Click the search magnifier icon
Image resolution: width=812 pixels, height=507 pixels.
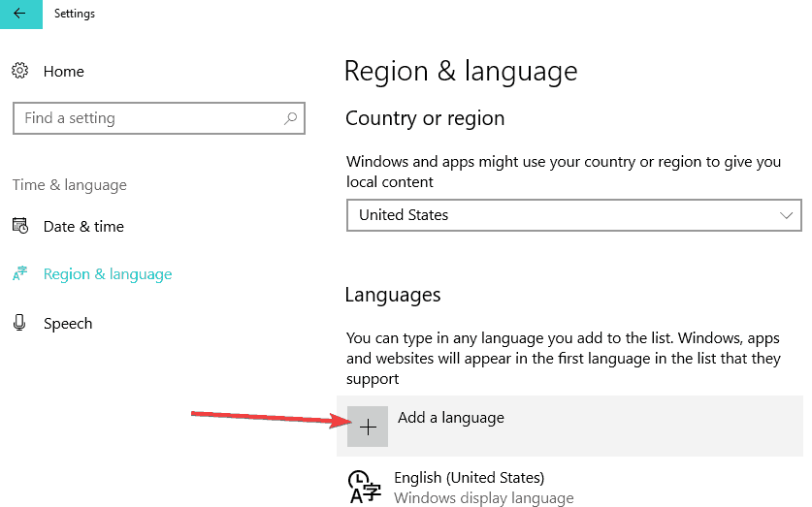(x=290, y=118)
